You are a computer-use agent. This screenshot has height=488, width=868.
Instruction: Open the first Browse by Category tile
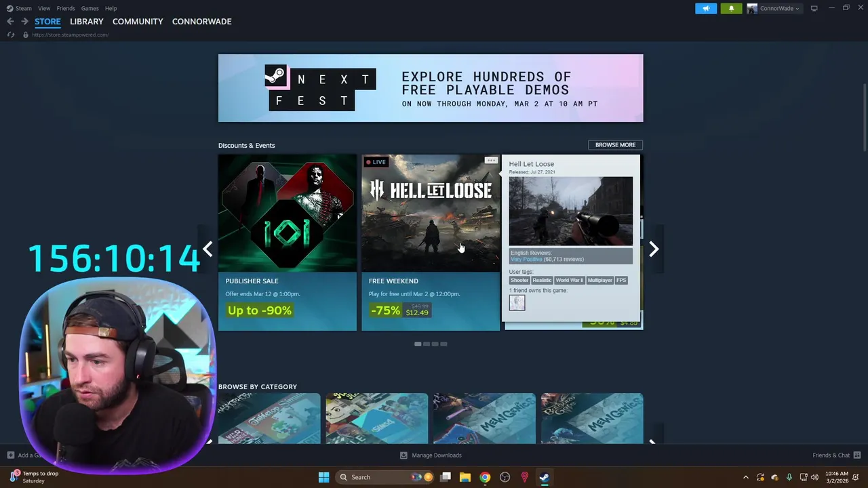[x=269, y=419]
